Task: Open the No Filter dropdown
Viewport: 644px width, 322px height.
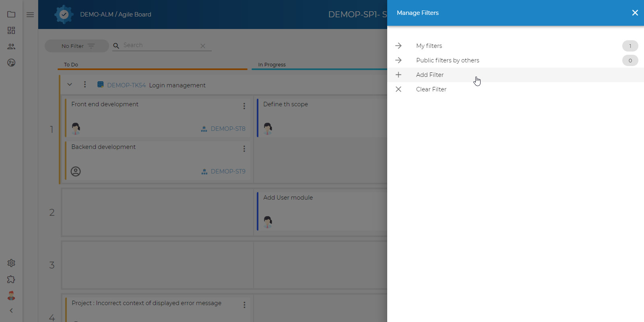Action: (x=77, y=46)
